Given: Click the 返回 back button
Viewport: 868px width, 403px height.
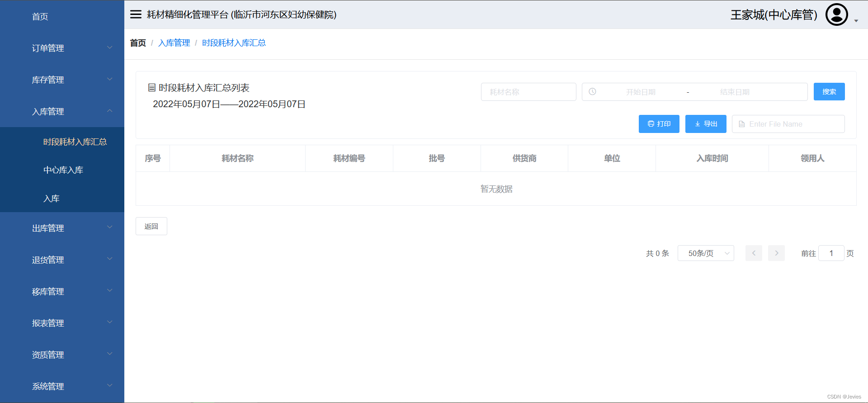Looking at the screenshot, I should pos(151,226).
